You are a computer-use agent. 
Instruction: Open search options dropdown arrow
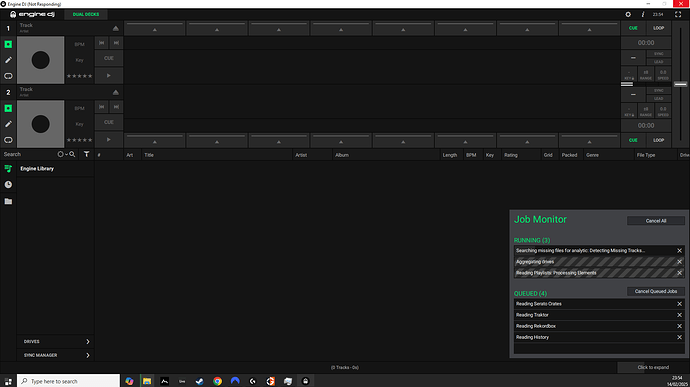pos(66,155)
